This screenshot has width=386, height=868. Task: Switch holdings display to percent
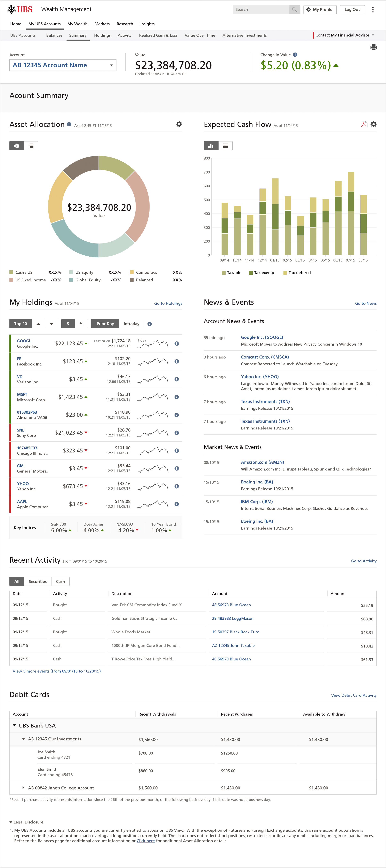tap(81, 324)
